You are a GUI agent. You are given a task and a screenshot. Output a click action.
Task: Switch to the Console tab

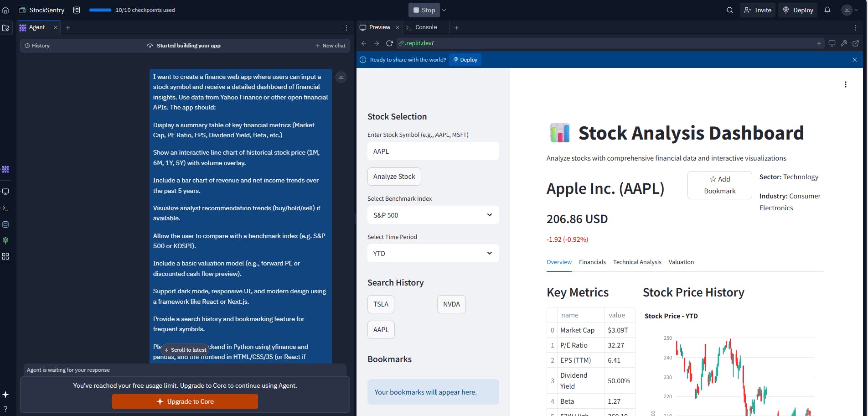pos(422,27)
